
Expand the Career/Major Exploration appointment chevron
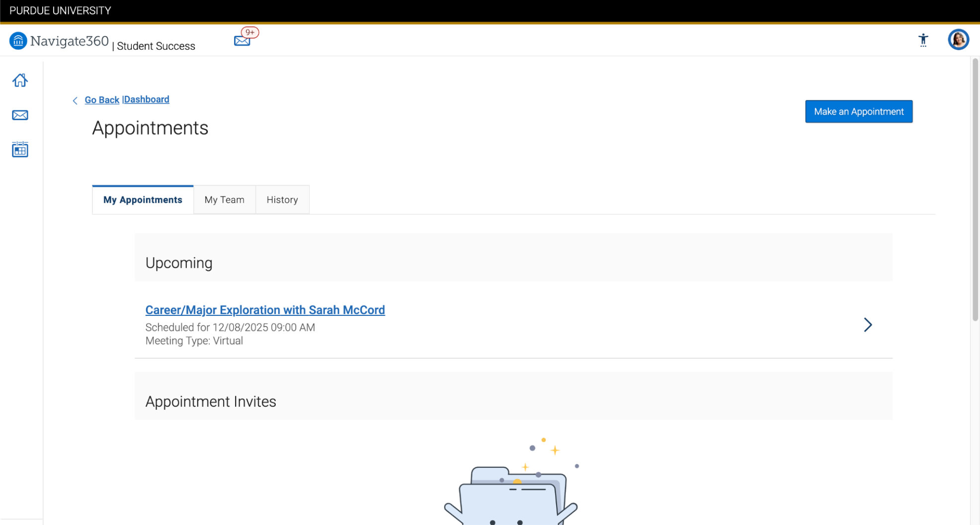tap(868, 325)
